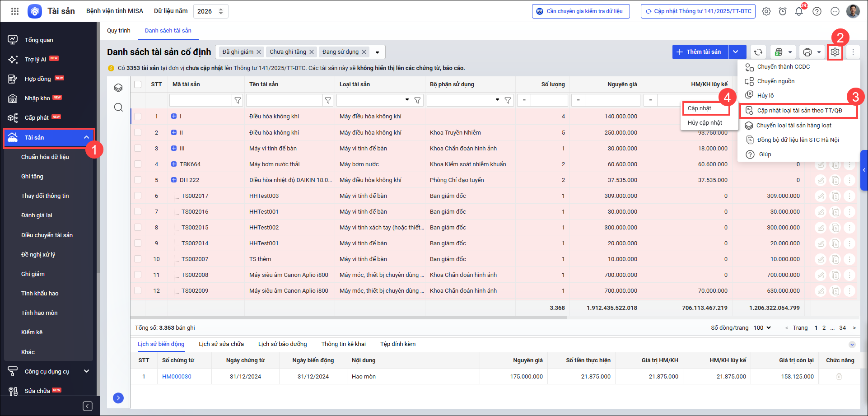
Task: Select checkbox for row TS002017
Action: pos(138,196)
